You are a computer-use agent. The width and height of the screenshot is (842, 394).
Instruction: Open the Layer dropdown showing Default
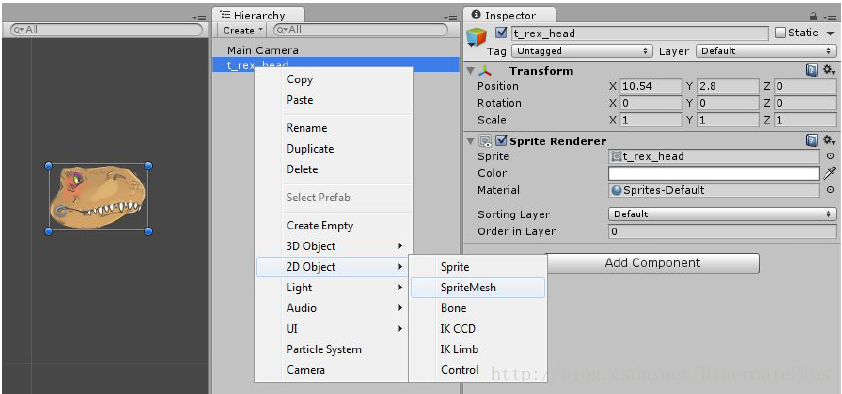(x=766, y=51)
